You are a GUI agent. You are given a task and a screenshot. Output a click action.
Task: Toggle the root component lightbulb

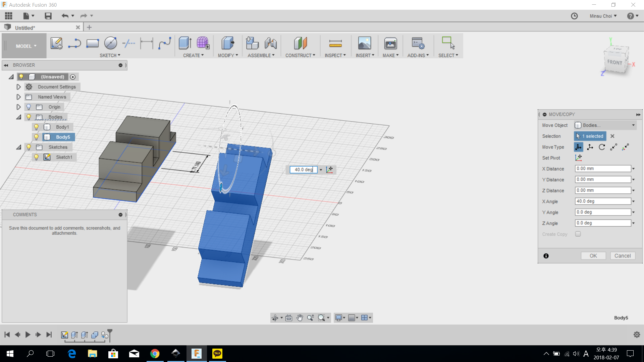click(x=21, y=77)
